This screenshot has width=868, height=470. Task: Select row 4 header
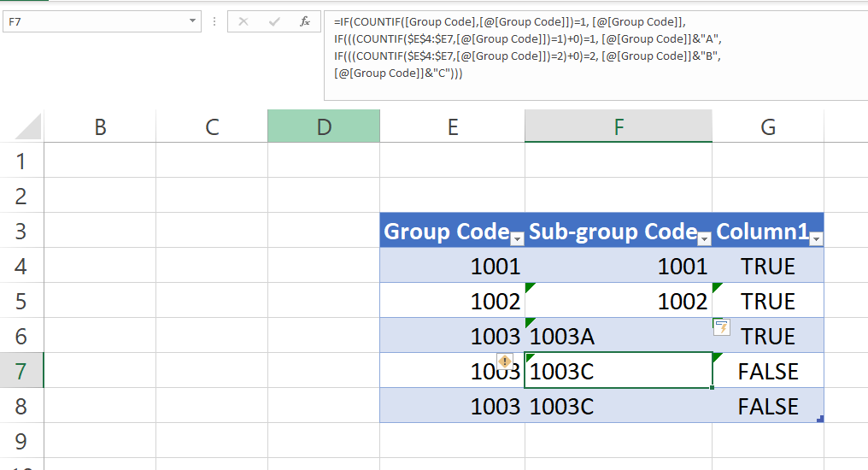21,267
